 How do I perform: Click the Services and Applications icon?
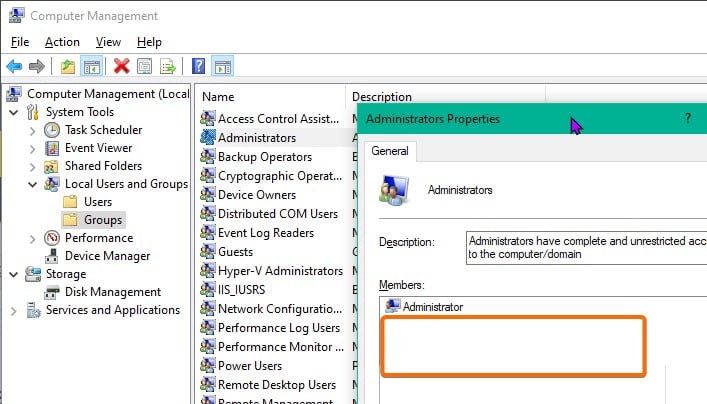pos(33,310)
